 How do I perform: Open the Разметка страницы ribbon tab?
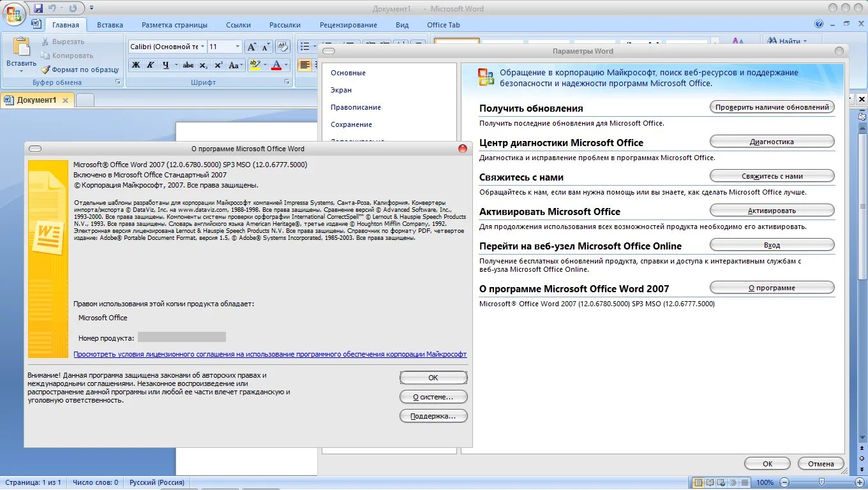[x=174, y=25]
